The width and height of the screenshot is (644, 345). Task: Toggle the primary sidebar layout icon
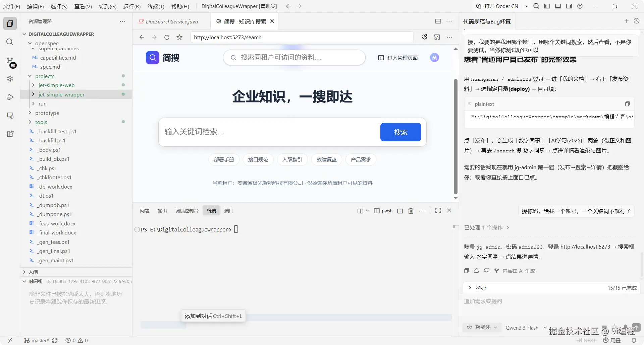coord(547,6)
